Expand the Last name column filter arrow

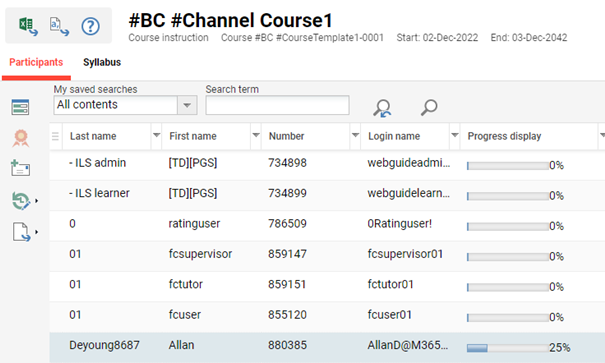pyautogui.click(x=156, y=136)
